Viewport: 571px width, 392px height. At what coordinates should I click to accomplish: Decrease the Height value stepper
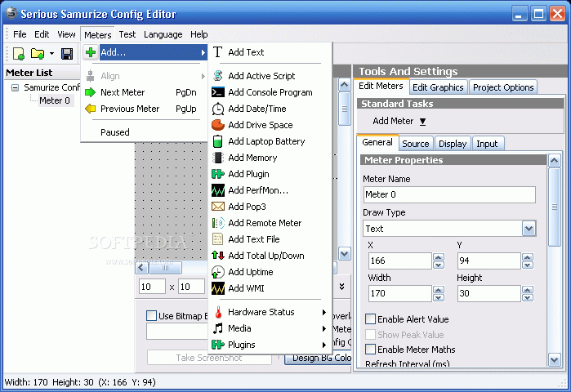pos(528,298)
